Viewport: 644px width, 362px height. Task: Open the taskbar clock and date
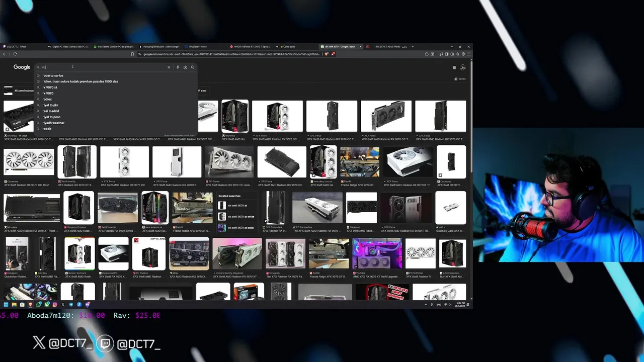pyautogui.click(x=460, y=304)
